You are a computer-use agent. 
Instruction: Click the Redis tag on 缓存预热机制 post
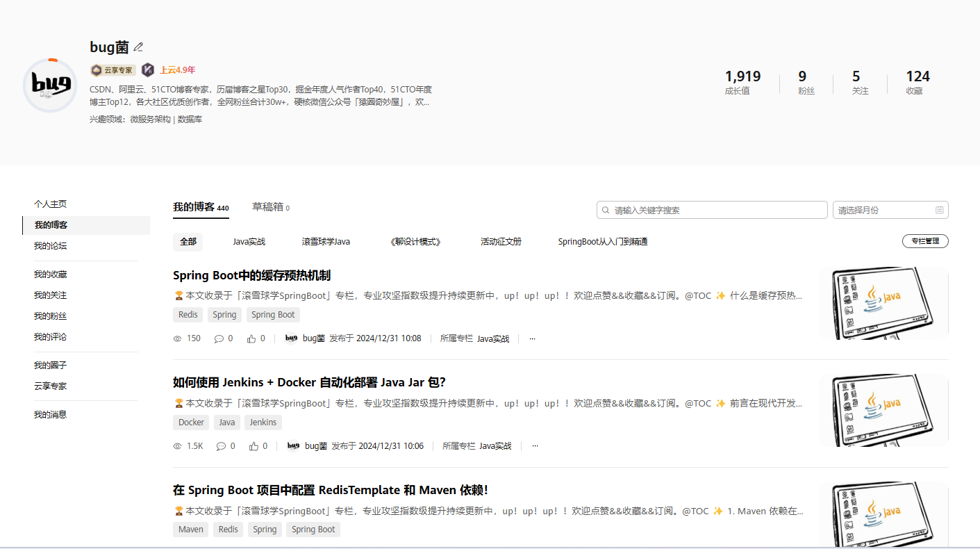tap(188, 315)
